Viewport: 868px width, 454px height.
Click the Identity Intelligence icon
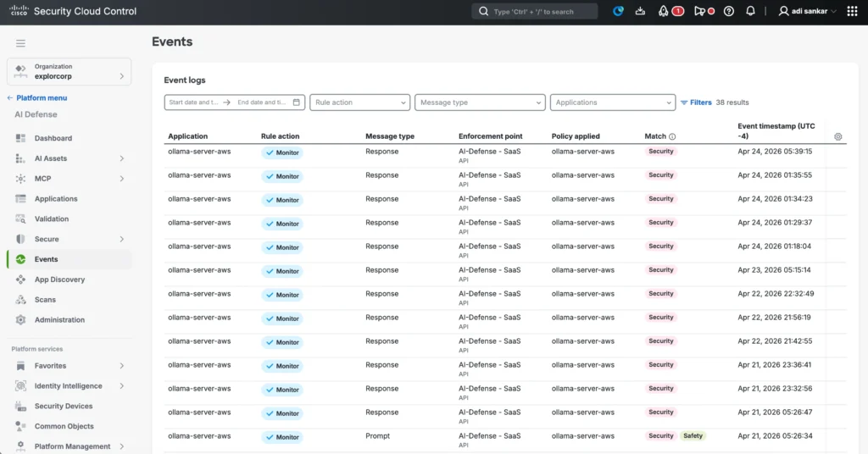pyautogui.click(x=20, y=386)
